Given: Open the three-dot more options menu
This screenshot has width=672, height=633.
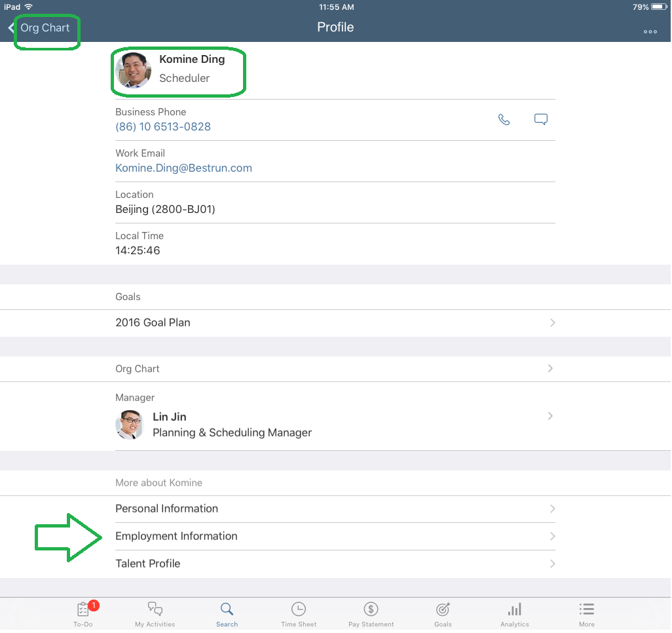Looking at the screenshot, I should [x=650, y=31].
